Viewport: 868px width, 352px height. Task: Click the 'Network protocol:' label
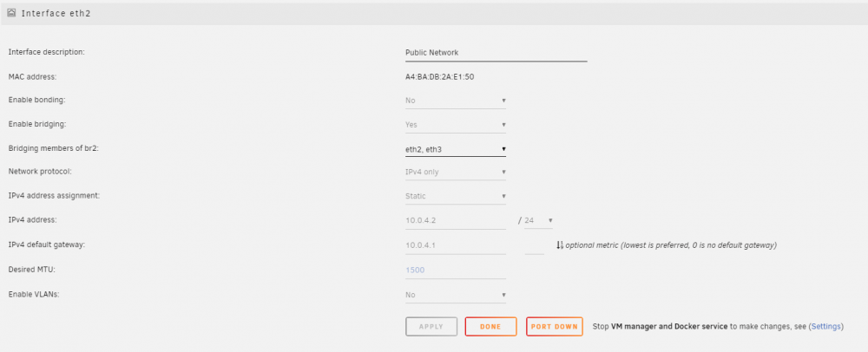click(41, 172)
